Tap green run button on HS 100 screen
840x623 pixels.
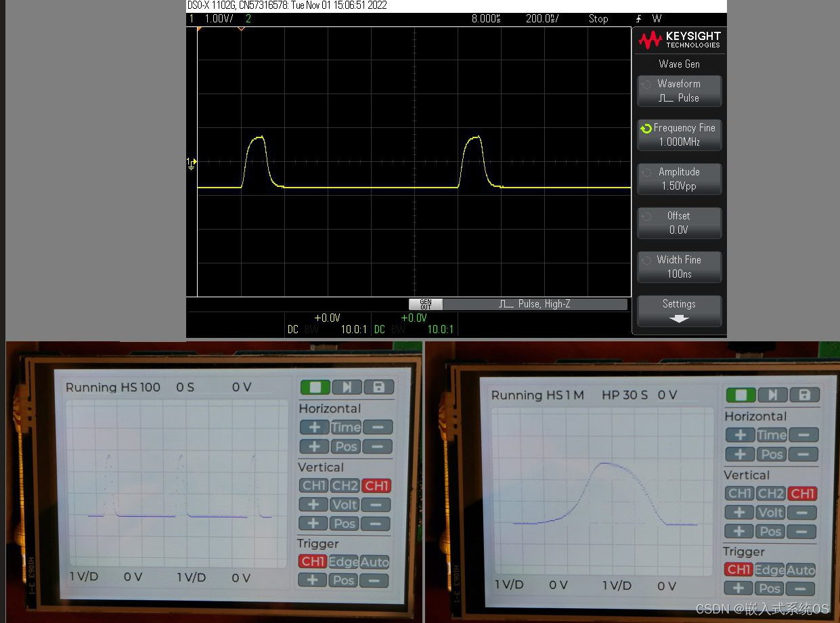(x=315, y=387)
